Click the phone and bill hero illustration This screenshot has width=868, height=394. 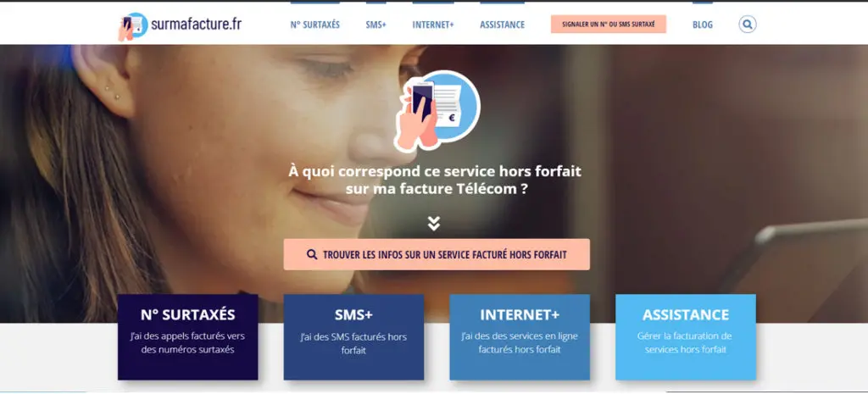tap(437, 111)
